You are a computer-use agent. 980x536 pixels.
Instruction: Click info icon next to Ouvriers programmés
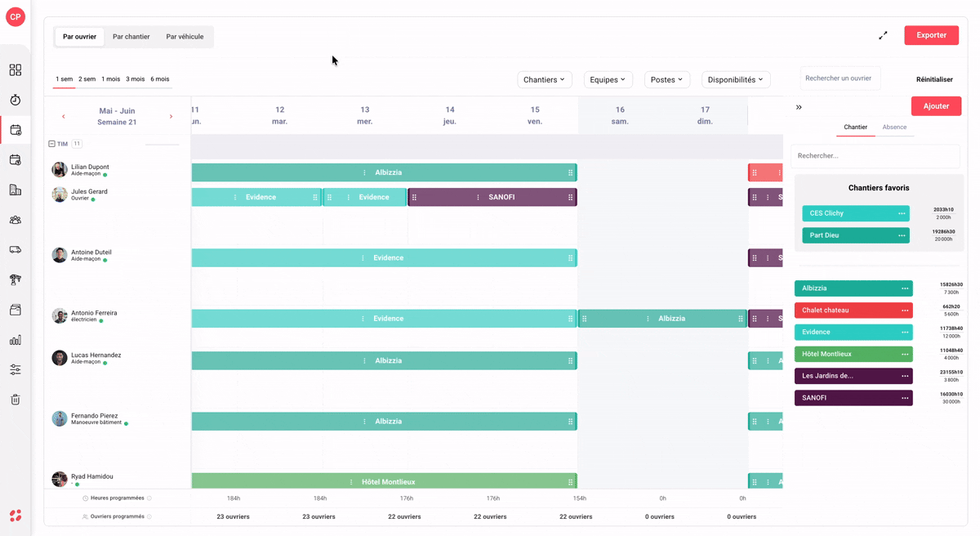pyautogui.click(x=149, y=516)
